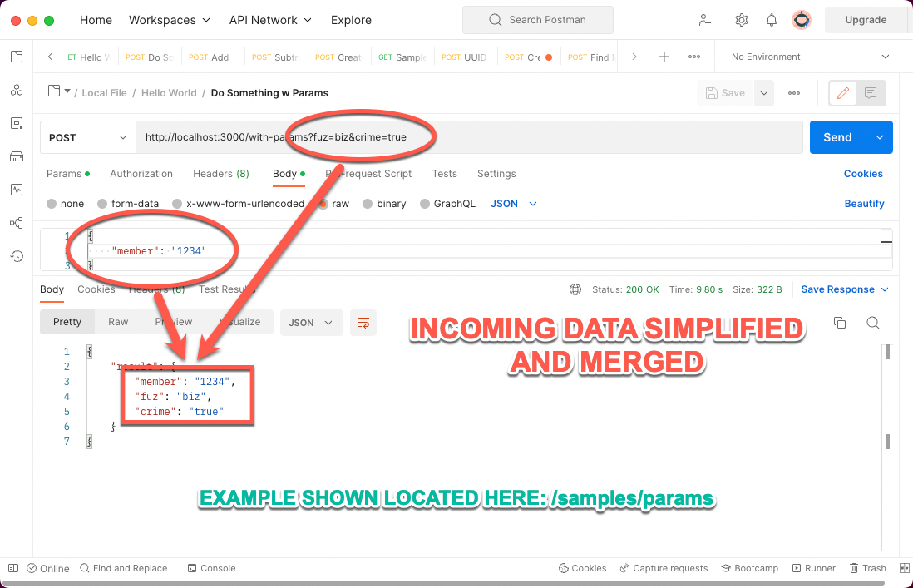The width and height of the screenshot is (913, 588).
Task: Open the GET Sample request tab
Action: pos(402,57)
